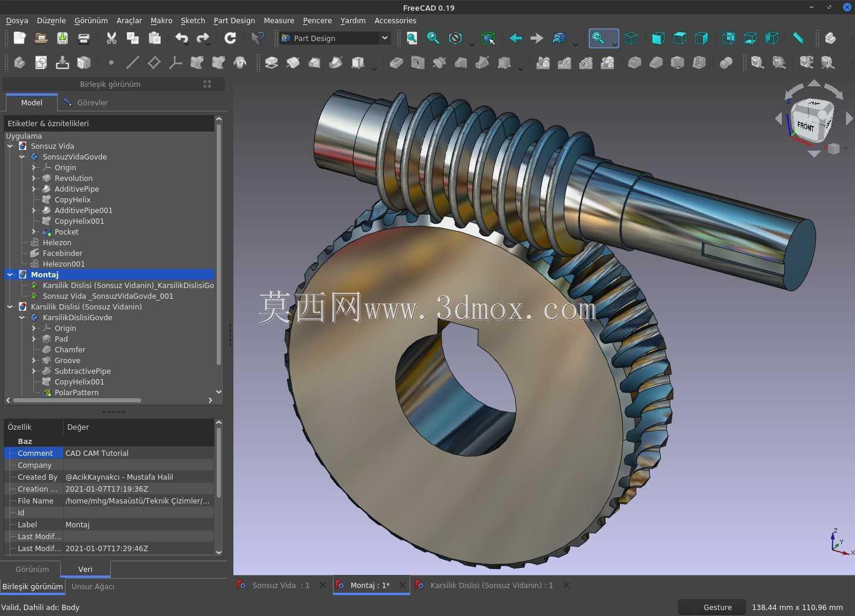Viewport: 855px width, 616px height.
Task: Switch to front view icon
Action: [658, 38]
